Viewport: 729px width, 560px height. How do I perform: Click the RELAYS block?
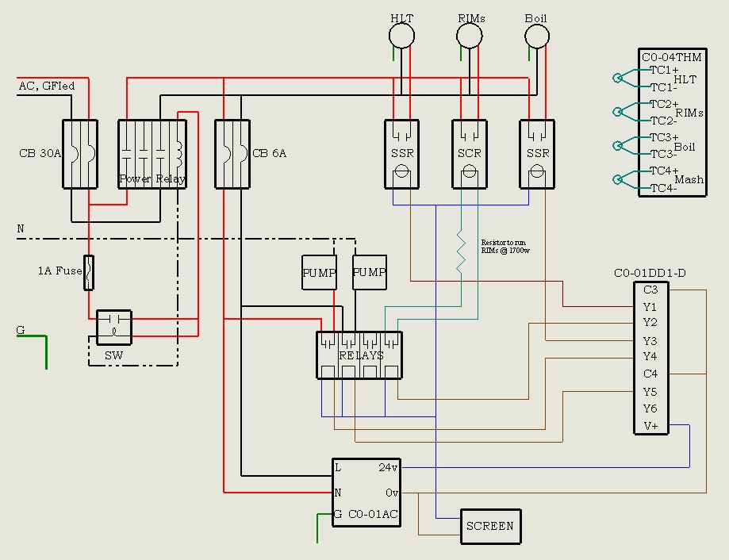click(x=359, y=355)
